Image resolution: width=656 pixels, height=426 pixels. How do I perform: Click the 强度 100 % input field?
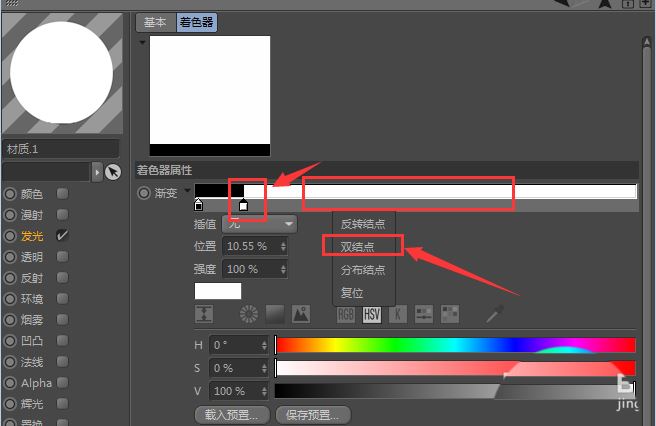point(254,269)
